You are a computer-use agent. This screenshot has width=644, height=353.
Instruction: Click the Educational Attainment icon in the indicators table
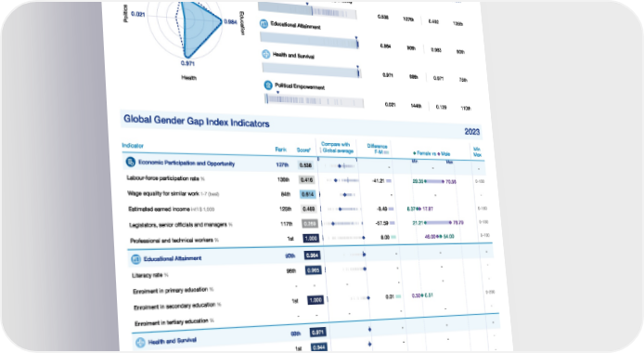tap(135, 259)
